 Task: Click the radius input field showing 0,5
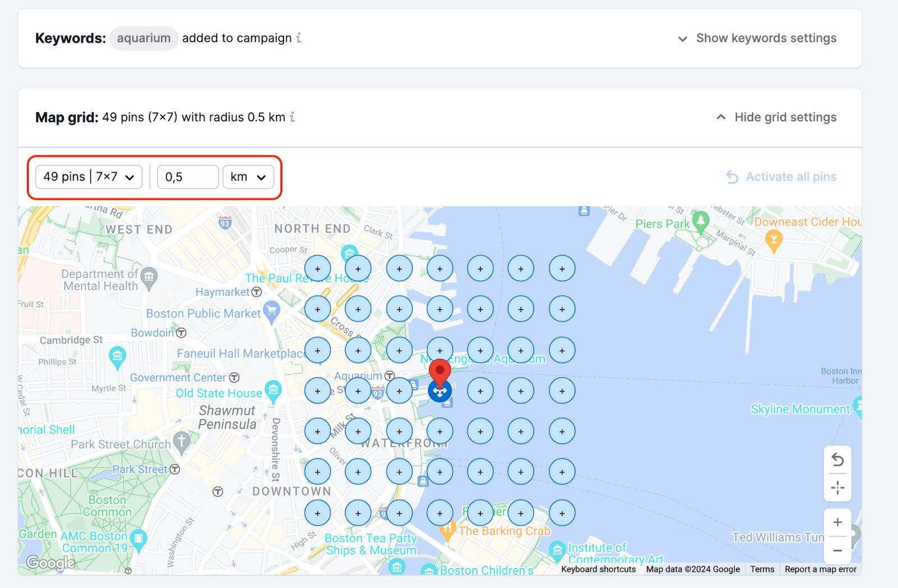pyautogui.click(x=188, y=177)
